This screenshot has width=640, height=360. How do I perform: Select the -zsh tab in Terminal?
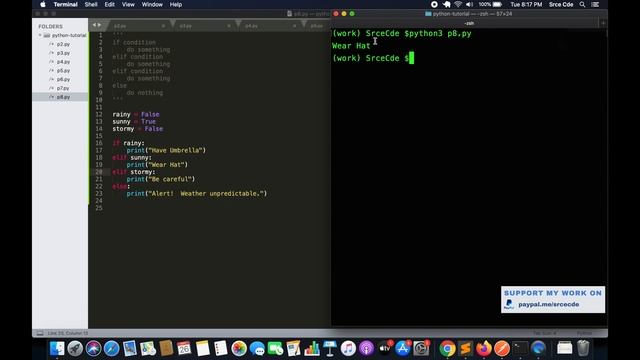(469, 23)
